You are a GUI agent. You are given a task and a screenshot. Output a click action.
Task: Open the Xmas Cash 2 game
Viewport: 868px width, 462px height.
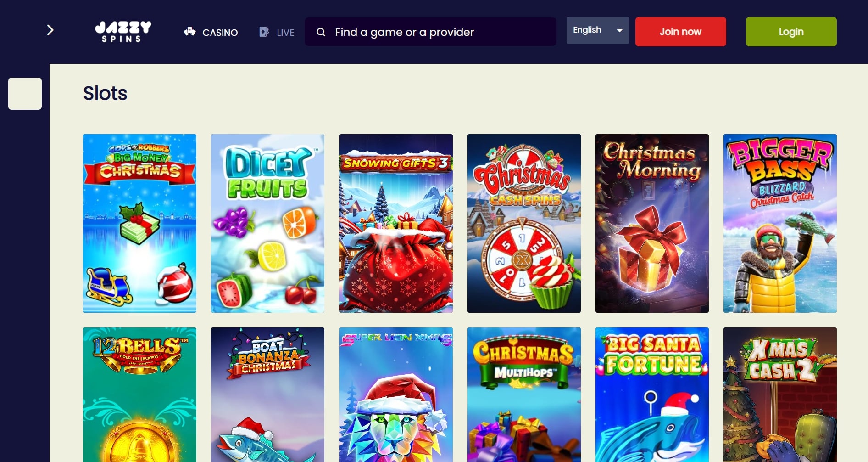pos(780,394)
